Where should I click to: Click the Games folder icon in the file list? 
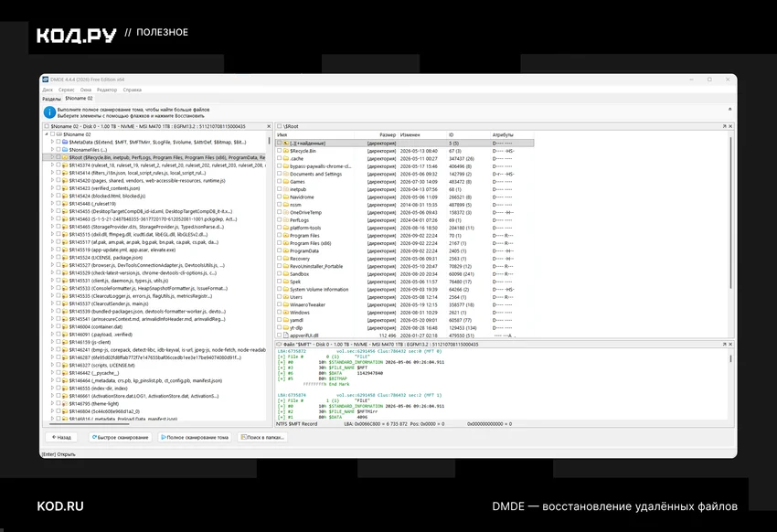286,182
